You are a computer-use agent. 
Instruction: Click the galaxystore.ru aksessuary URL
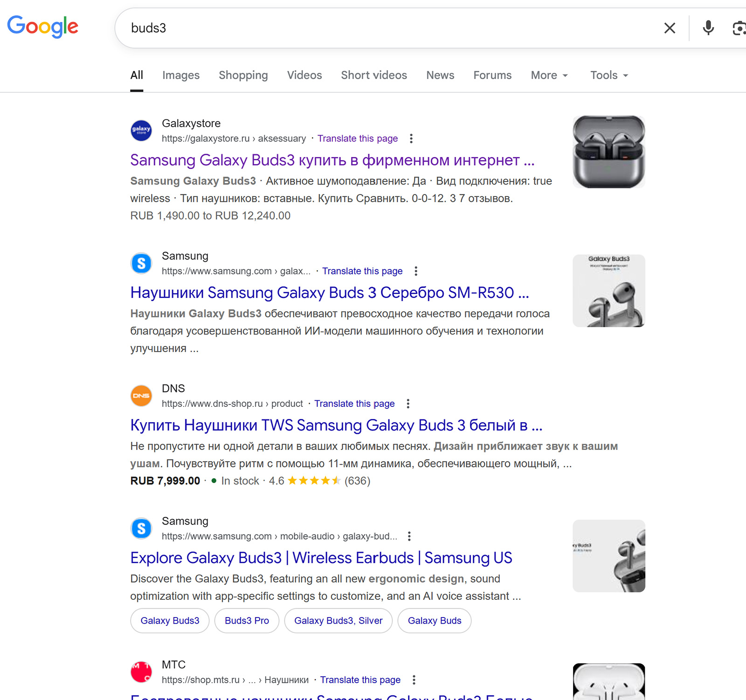[x=234, y=138]
